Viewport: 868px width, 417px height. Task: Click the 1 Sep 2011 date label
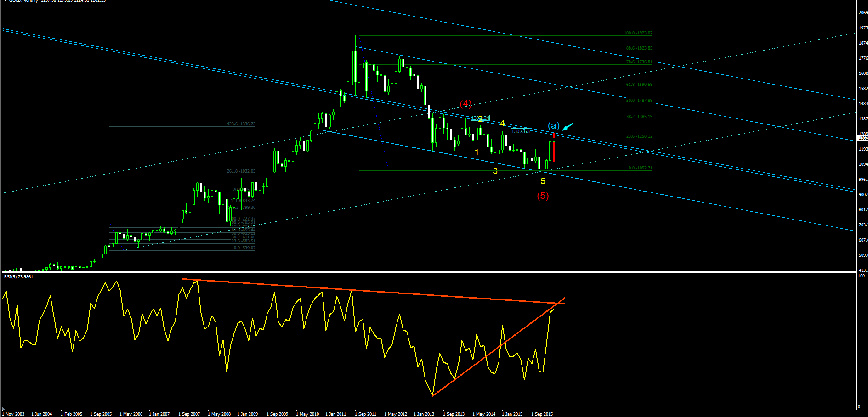click(x=366, y=414)
